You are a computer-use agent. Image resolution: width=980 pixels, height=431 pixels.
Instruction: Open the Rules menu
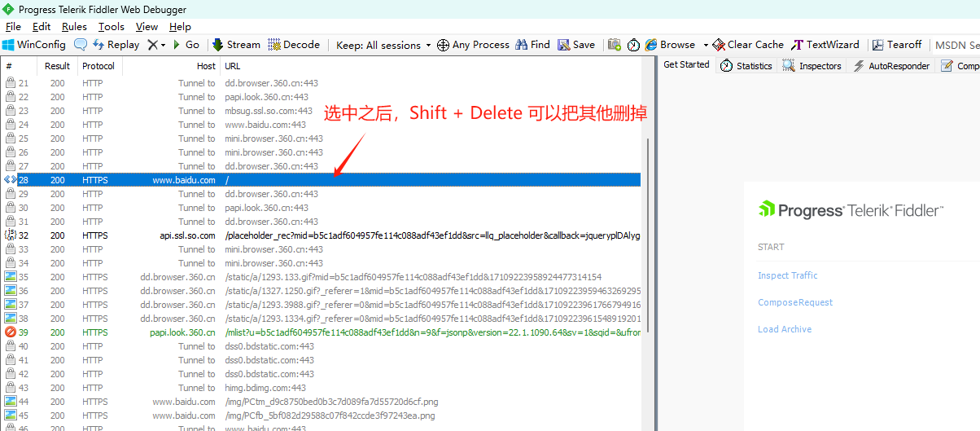(74, 27)
